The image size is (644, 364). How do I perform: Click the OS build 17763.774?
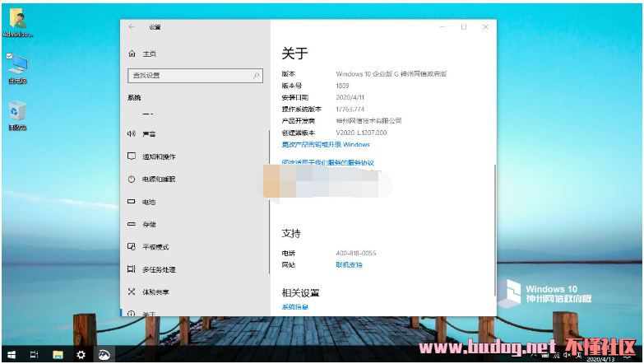[350, 109]
